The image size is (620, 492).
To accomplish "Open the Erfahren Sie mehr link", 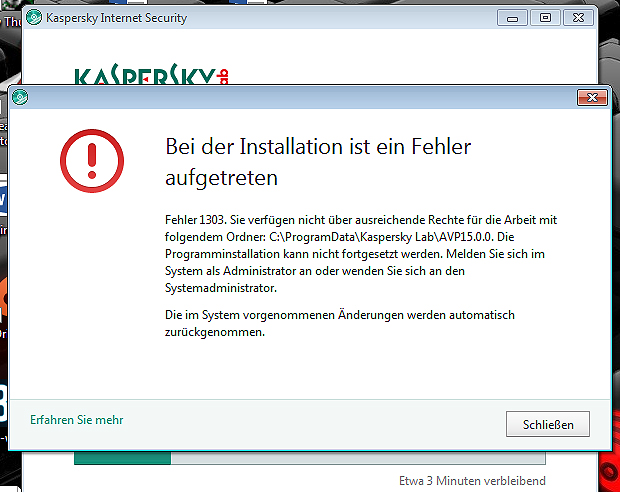I will pyautogui.click(x=76, y=420).
